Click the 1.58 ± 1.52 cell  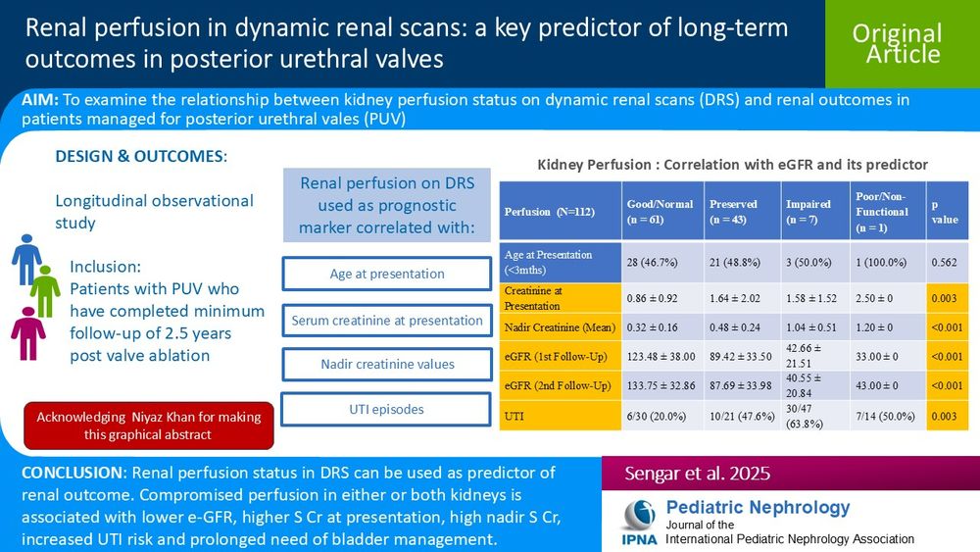point(815,298)
